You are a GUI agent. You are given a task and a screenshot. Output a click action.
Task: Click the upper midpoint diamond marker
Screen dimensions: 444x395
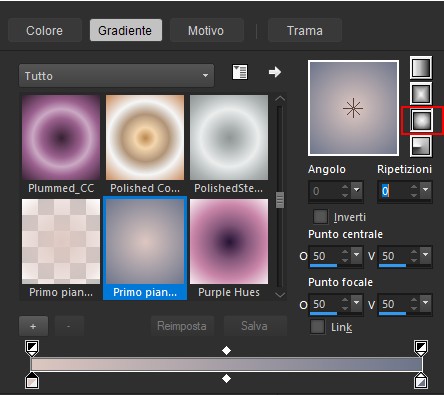(226, 350)
